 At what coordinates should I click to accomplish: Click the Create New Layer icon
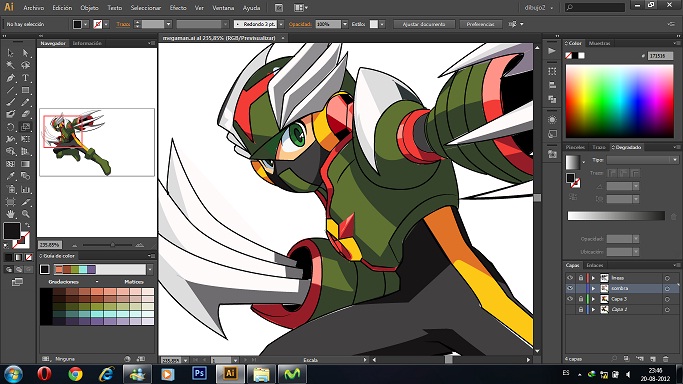coord(653,359)
